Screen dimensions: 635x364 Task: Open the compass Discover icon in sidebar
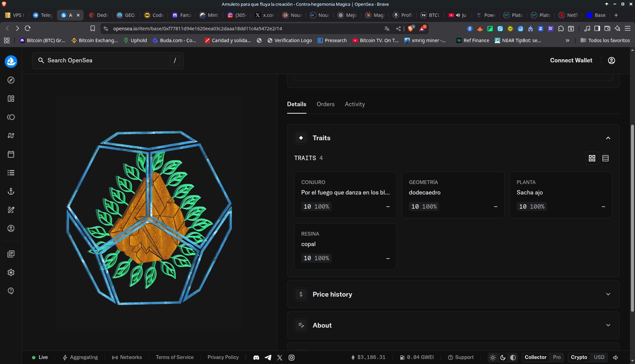click(x=11, y=80)
